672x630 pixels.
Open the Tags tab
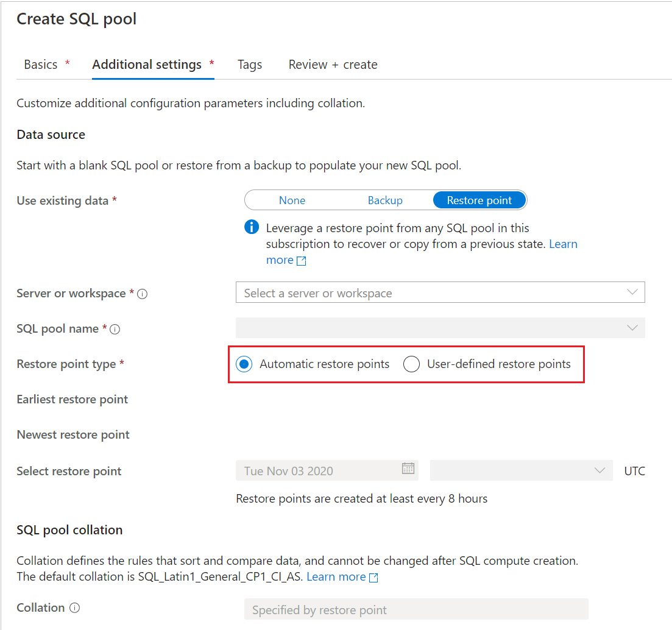(x=249, y=64)
